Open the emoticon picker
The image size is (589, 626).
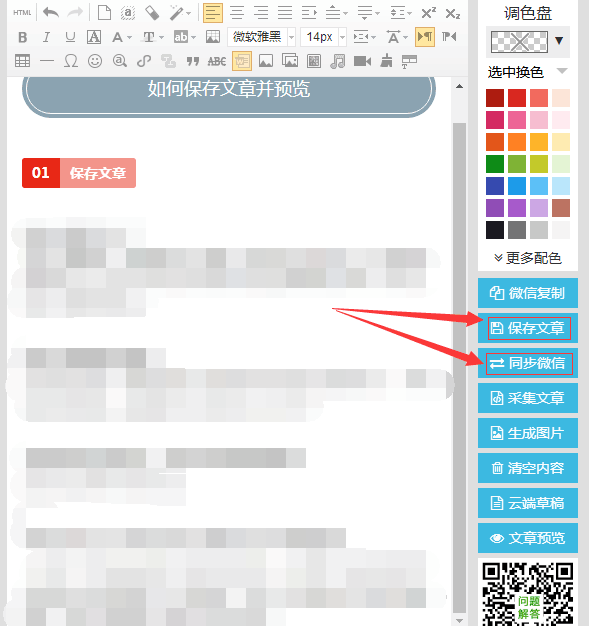point(95,61)
